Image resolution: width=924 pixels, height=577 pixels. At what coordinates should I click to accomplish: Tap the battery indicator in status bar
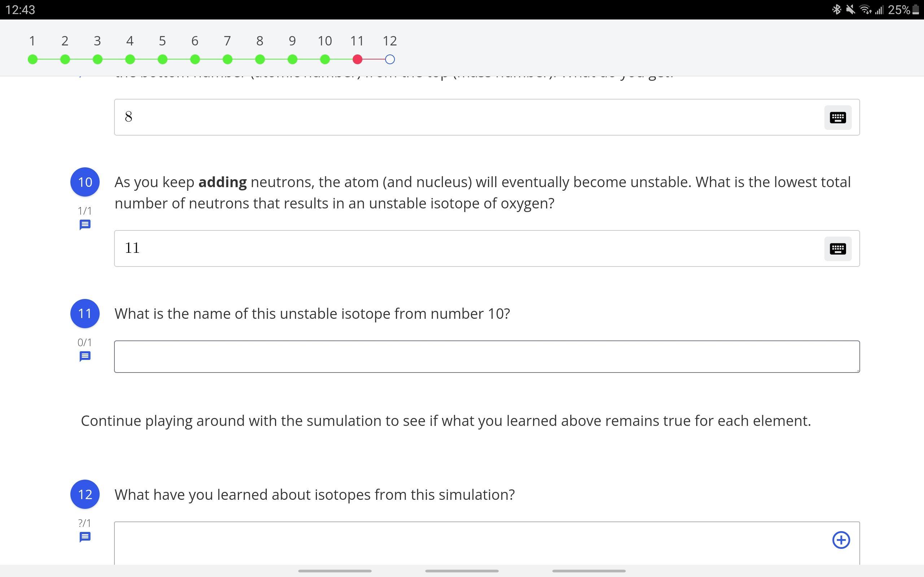point(915,9)
